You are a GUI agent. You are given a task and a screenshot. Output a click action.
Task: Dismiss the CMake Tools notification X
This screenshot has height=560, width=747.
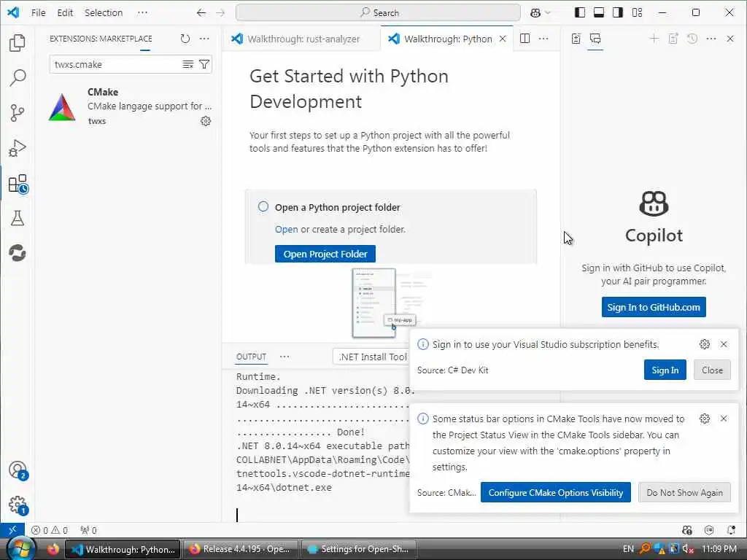724,419
